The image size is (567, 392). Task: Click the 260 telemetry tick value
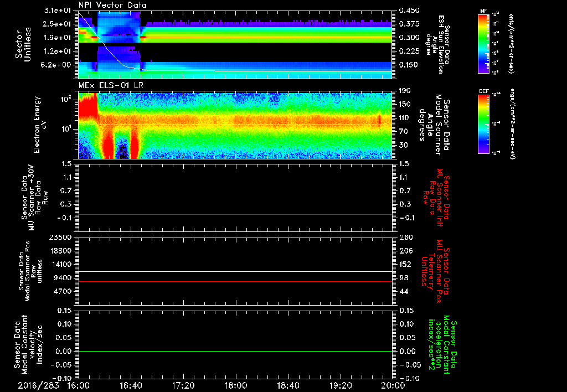(x=405, y=238)
